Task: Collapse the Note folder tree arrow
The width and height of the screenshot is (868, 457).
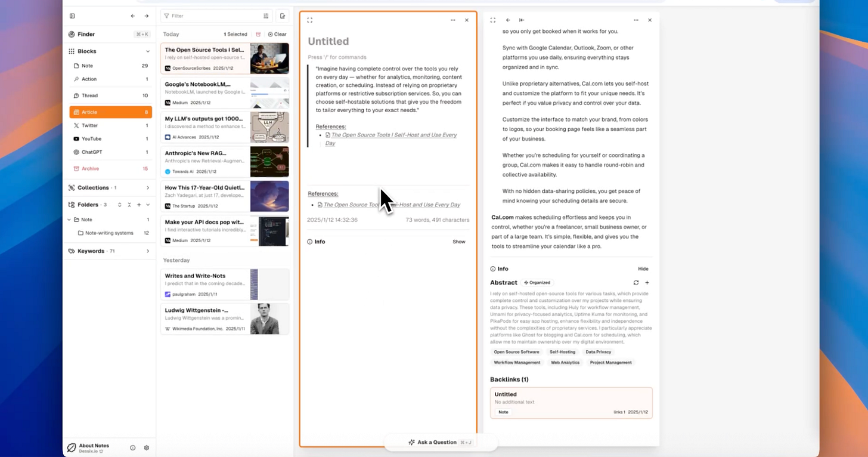Action: pyautogui.click(x=69, y=220)
